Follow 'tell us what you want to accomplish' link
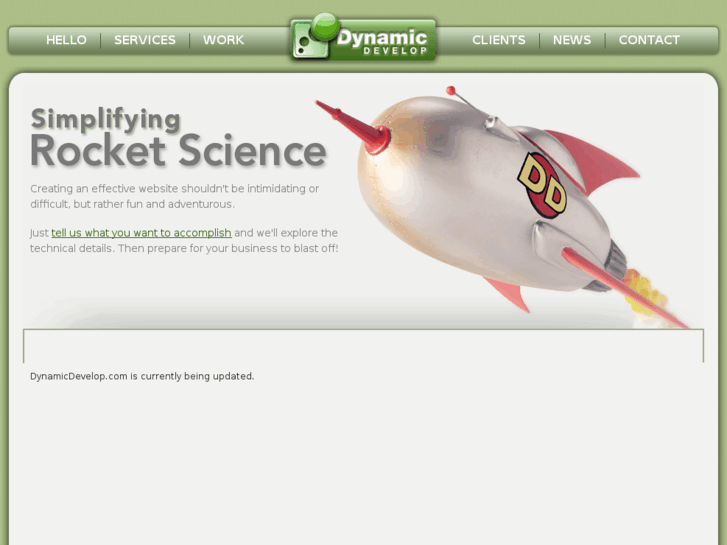This screenshot has width=727, height=545. (x=141, y=233)
